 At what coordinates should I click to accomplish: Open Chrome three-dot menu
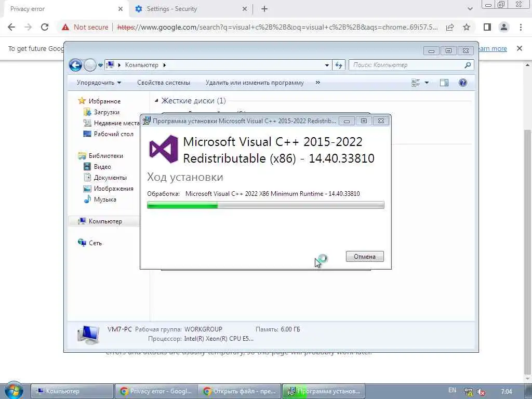[x=521, y=27]
